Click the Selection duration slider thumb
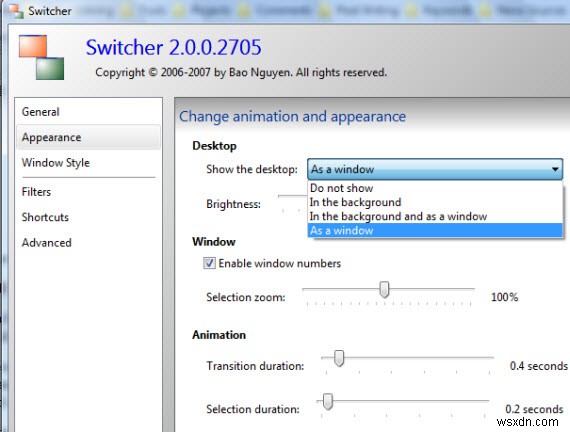The image size is (570, 432). pos(328,401)
